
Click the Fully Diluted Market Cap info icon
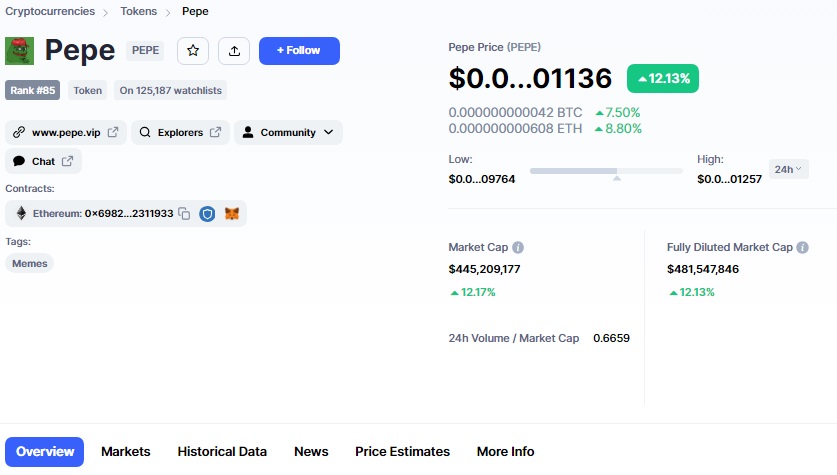[802, 247]
